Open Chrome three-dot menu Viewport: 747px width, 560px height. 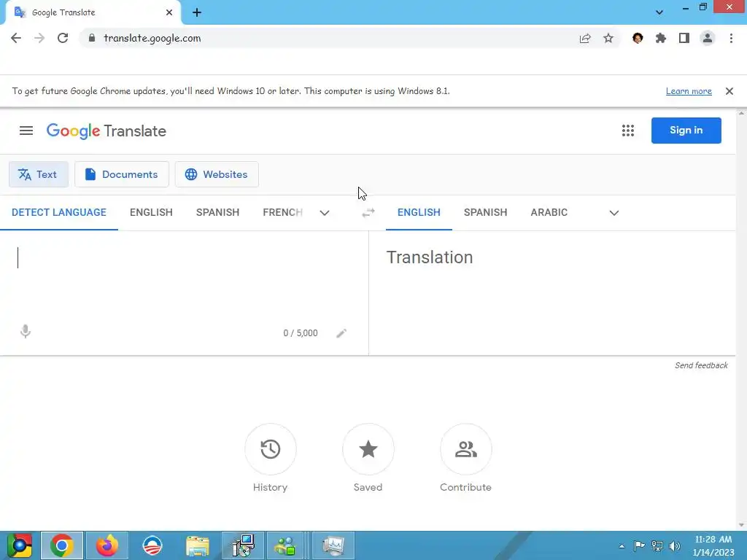[x=731, y=38]
